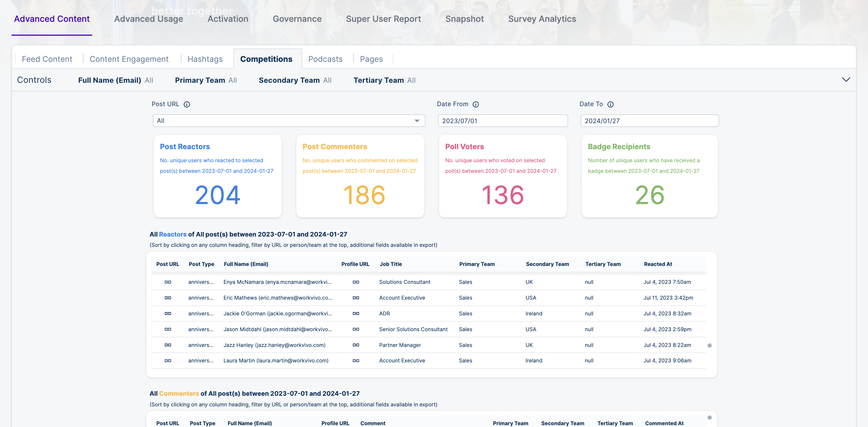Screen dimensions: 868x427
Task: Open the Post URL info tooltip
Action: pos(187,104)
